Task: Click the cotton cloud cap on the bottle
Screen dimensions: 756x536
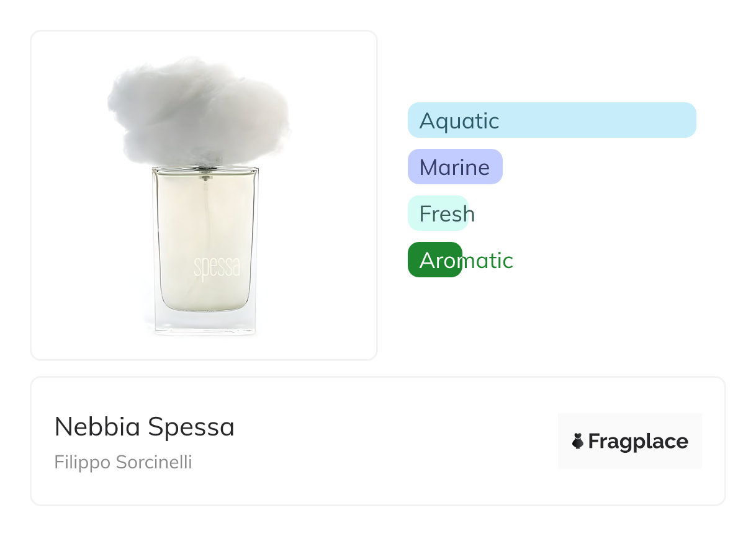Action: (197, 112)
